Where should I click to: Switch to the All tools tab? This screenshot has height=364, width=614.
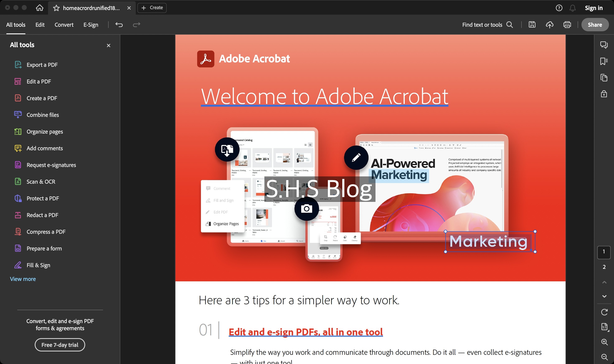point(16,25)
